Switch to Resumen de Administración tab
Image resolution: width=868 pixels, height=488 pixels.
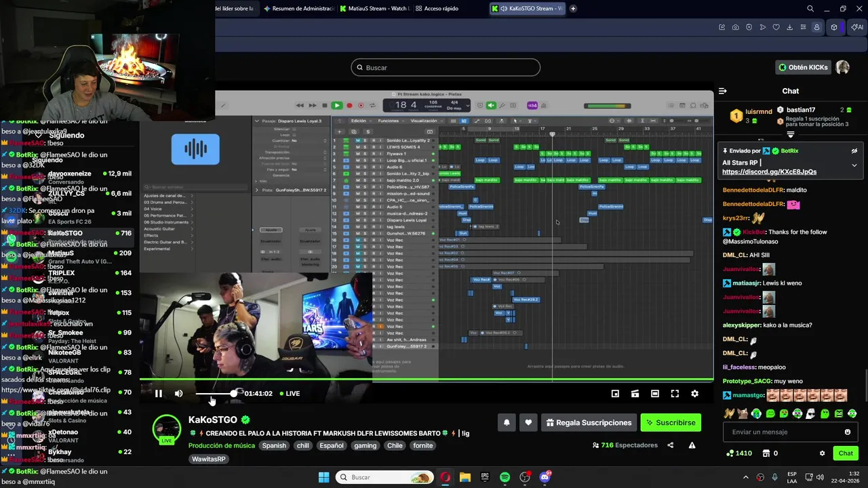(x=298, y=8)
